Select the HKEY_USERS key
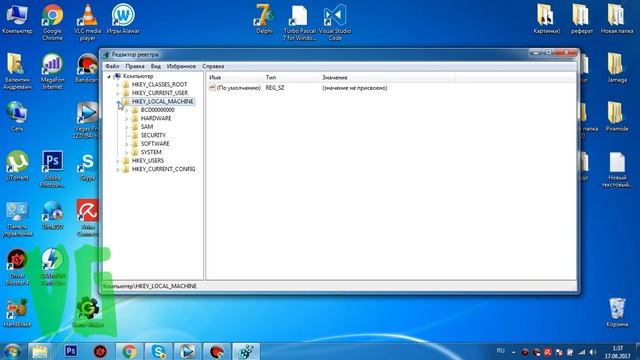 (x=148, y=161)
